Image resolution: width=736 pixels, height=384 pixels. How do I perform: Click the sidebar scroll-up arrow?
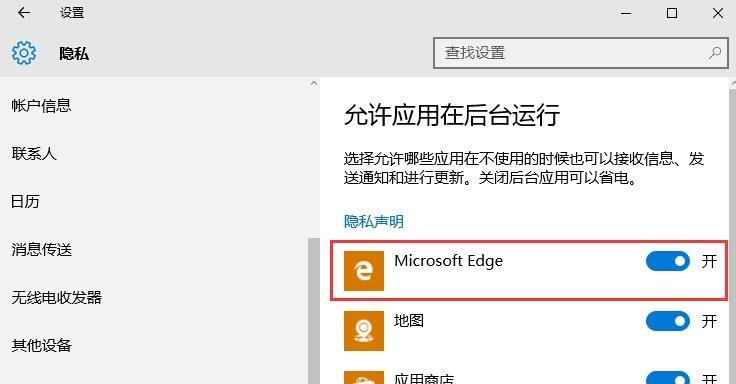pyautogui.click(x=314, y=84)
